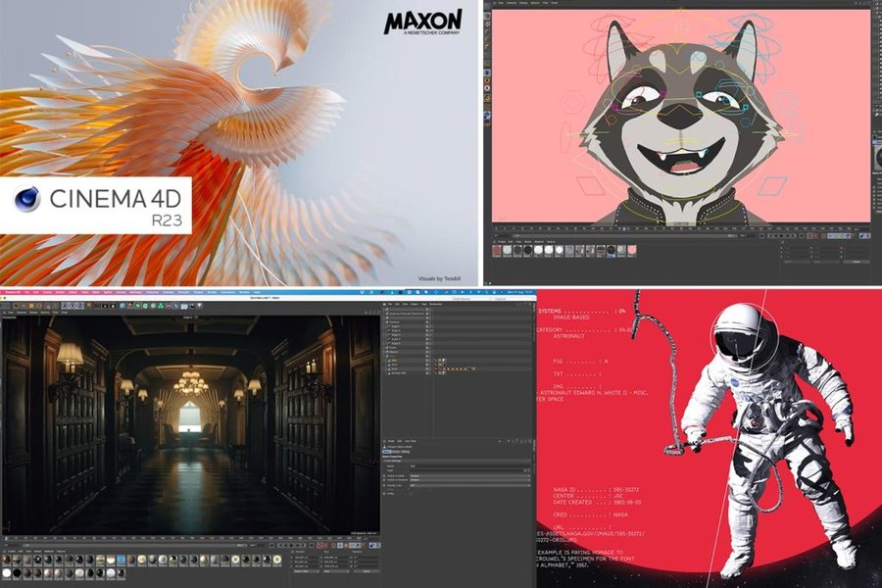882x588 pixels.
Task: Toggle Y-axis lock in hallway window toolbar
Action: click(x=73, y=306)
